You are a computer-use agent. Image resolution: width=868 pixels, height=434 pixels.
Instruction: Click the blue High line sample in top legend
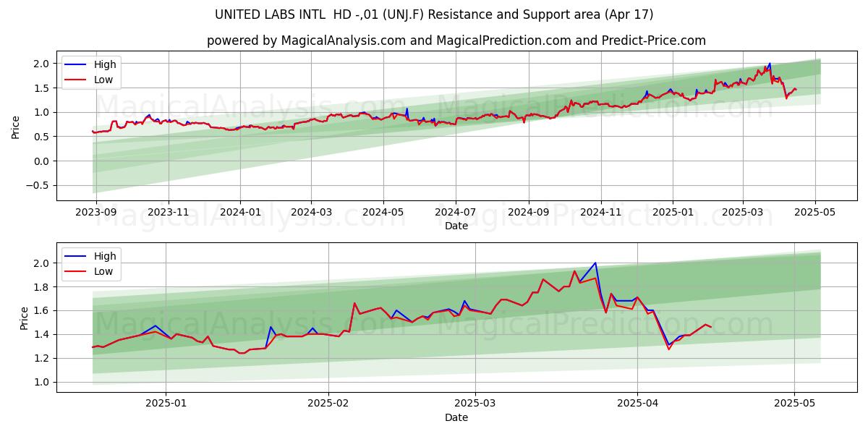[76, 64]
